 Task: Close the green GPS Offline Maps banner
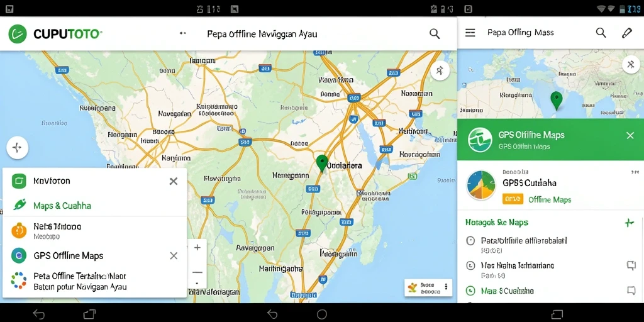point(630,135)
